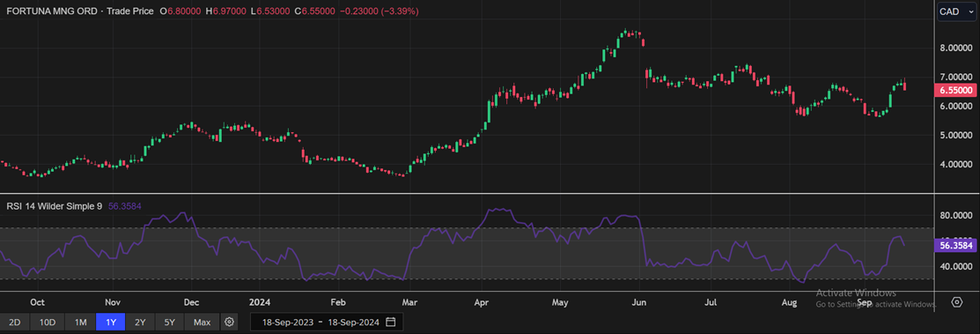Image resolution: width=980 pixels, height=334 pixels.
Task: Click the 6.00000 price axis label
Action: pos(955,107)
